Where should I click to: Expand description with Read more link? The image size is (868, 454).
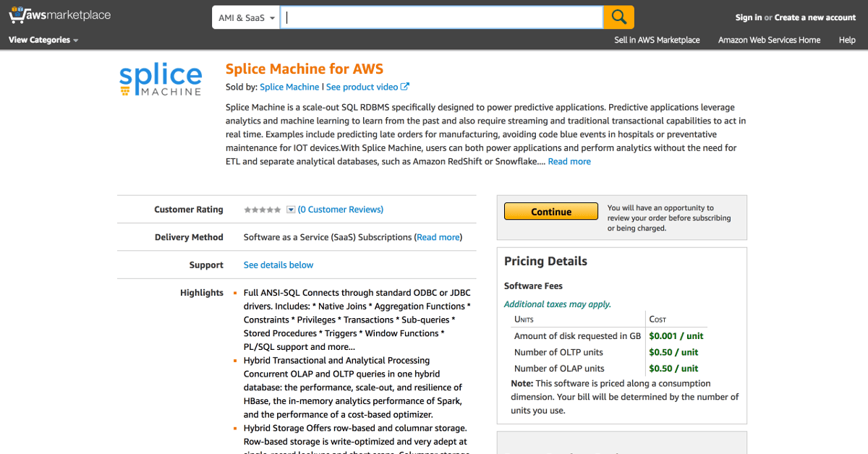coord(569,161)
